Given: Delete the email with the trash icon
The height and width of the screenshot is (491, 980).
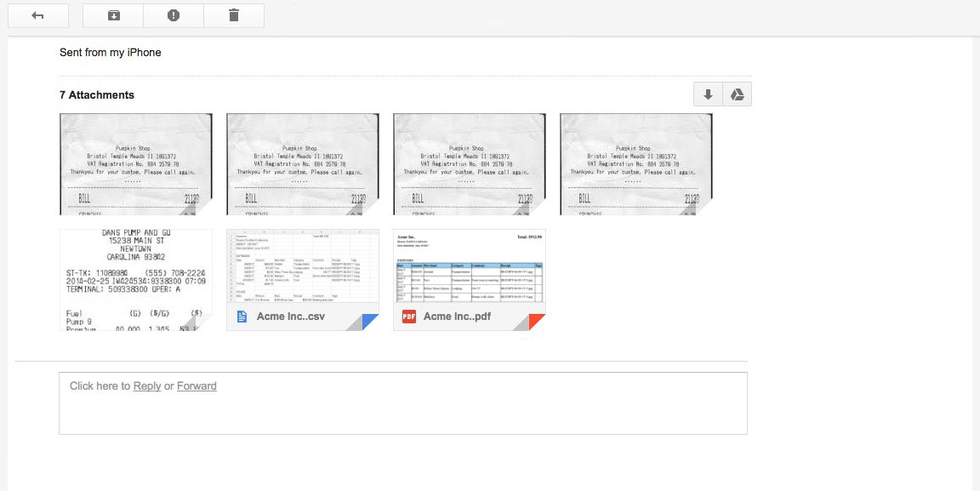Looking at the screenshot, I should point(234,15).
